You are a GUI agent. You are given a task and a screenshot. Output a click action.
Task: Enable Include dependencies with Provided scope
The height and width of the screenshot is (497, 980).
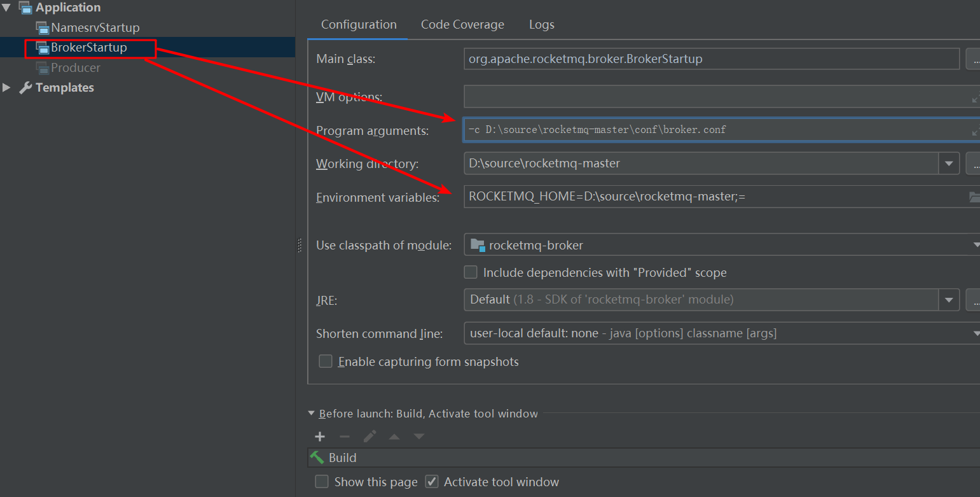pyautogui.click(x=471, y=272)
